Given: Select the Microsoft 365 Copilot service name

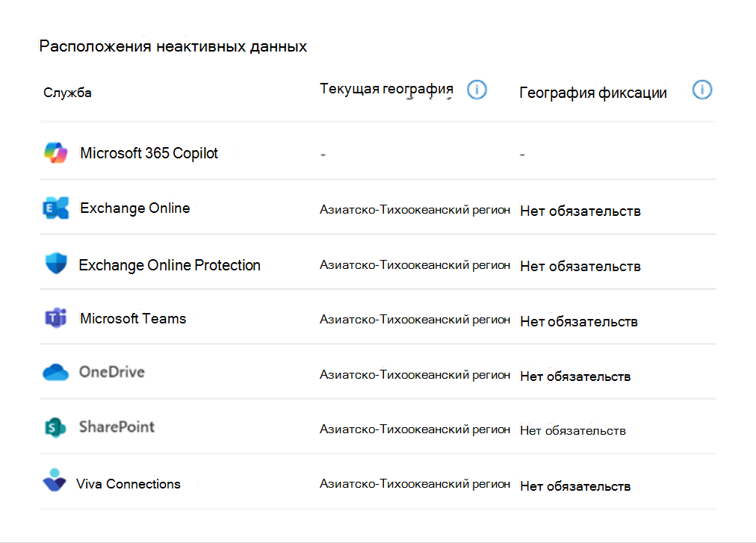Looking at the screenshot, I should click(x=149, y=153).
